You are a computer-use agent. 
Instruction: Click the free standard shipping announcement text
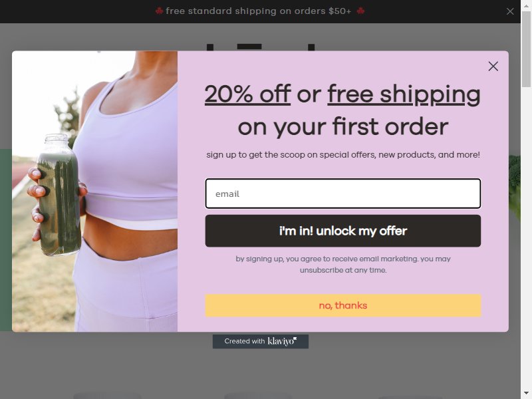(259, 11)
